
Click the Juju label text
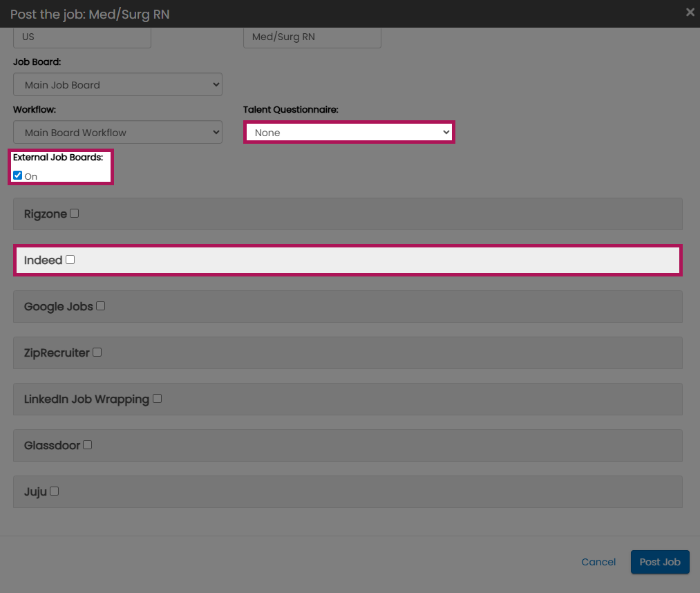point(35,491)
